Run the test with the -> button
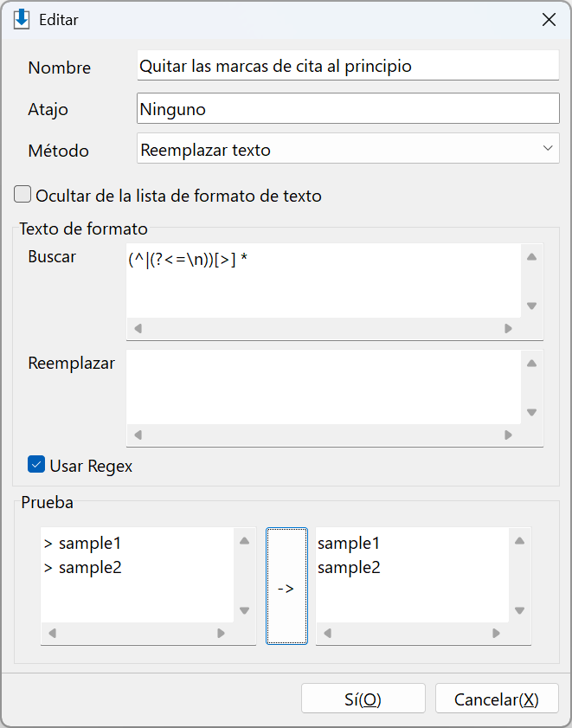This screenshot has width=572, height=728. click(x=286, y=586)
